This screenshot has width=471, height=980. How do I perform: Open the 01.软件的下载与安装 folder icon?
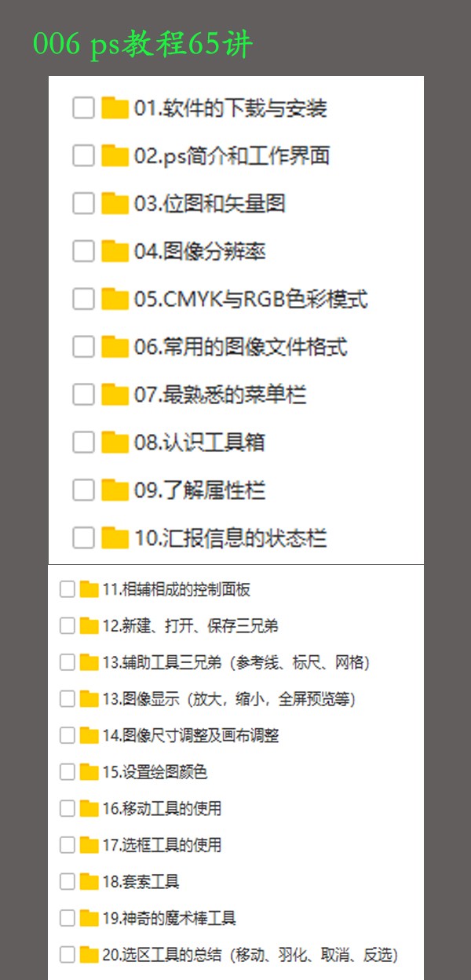tap(115, 107)
